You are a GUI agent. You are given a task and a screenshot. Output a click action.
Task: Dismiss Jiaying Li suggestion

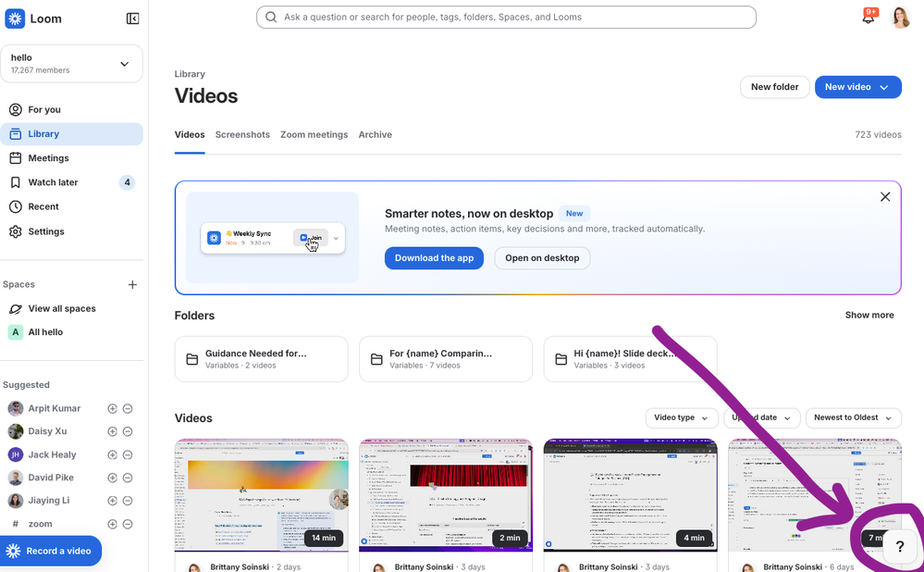(x=128, y=501)
